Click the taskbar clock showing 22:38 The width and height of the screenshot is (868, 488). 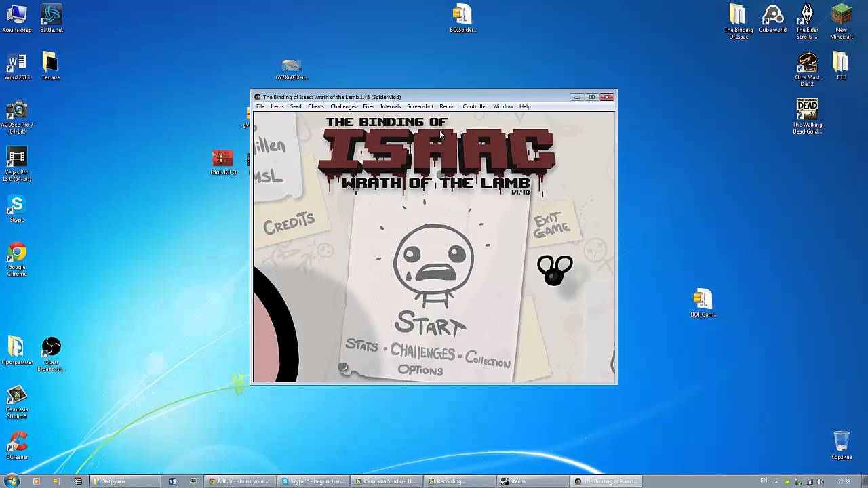coord(844,481)
